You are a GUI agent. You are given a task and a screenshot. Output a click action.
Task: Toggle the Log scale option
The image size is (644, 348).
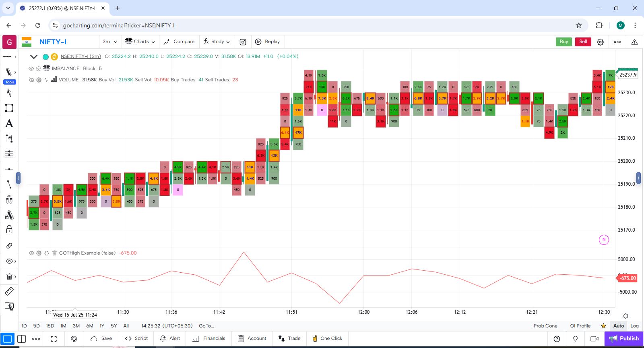pyautogui.click(x=634, y=326)
